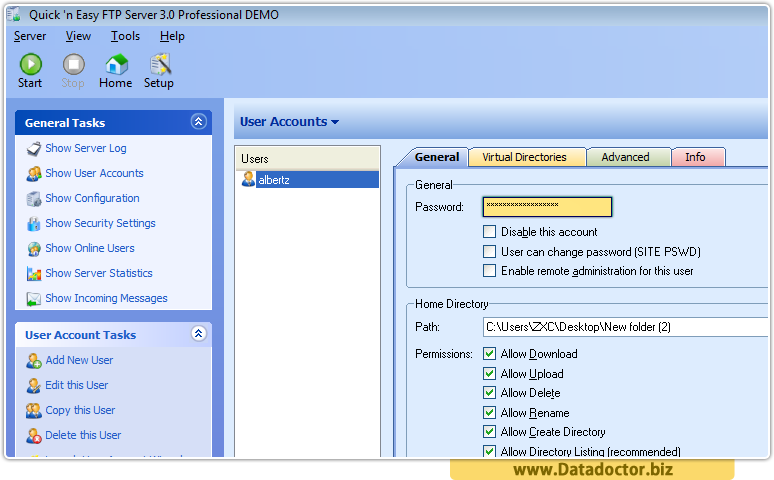Click the Show Online Users globe icon

tap(34, 249)
